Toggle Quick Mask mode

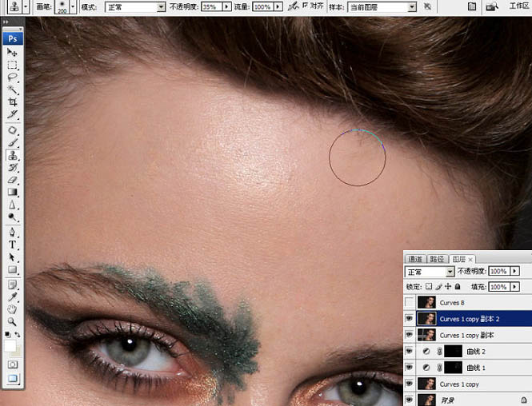pos(13,364)
